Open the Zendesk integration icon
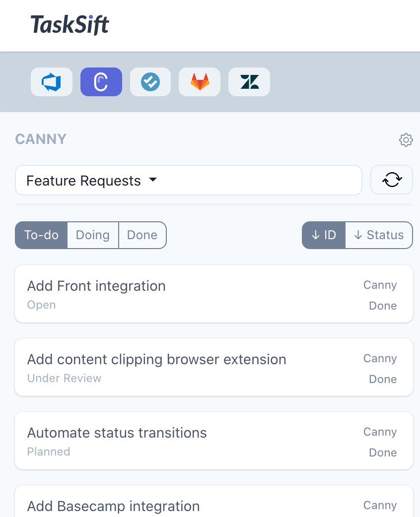The width and height of the screenshot is (420, 517). click(249, 82)
